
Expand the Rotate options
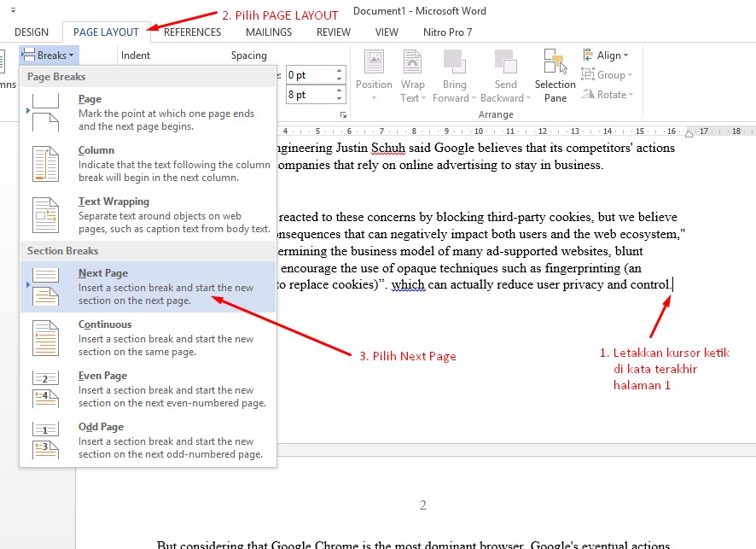coord(608,95)
